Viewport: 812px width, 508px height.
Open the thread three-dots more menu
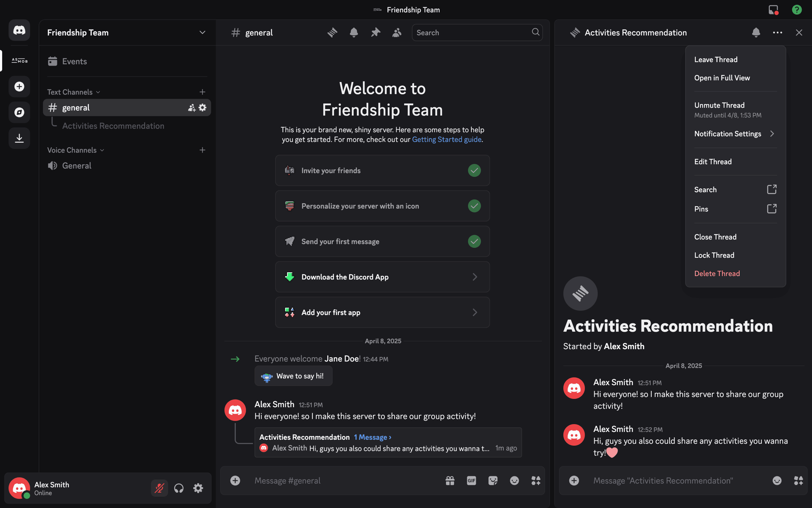(x=777, y=33)
